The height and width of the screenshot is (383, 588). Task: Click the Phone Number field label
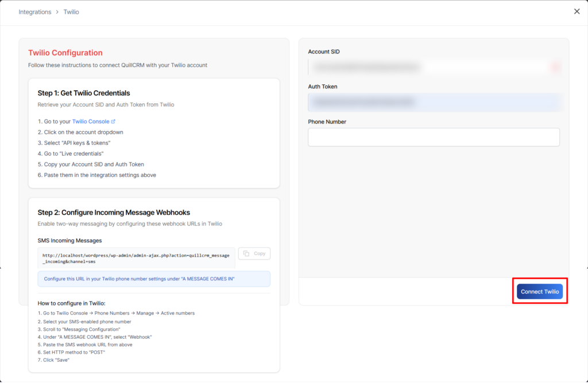point(327,122)
